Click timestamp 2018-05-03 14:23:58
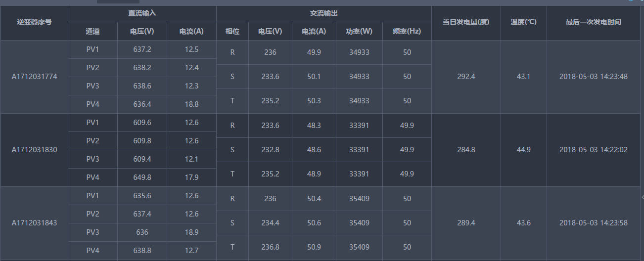644x261 pixels. pos(593,223)
